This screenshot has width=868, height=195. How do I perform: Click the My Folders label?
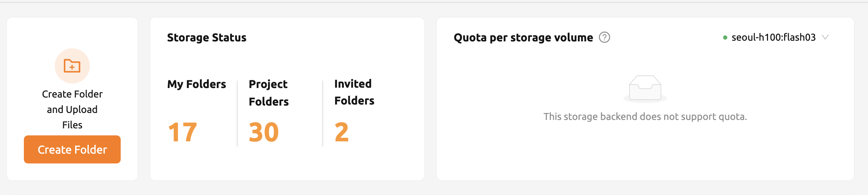pos(196,84)
